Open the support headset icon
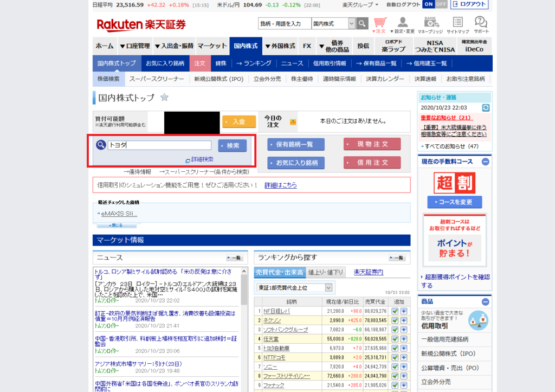555x392 pixels. coord(481,25)
